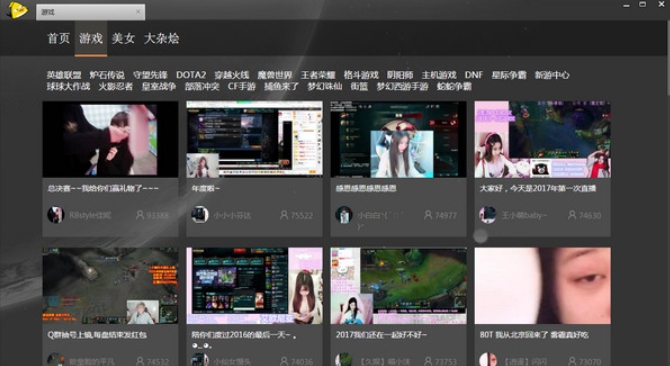Click the 王小萌baby streamer avatar
Screen dimensions: 670x366
[488, 215]
